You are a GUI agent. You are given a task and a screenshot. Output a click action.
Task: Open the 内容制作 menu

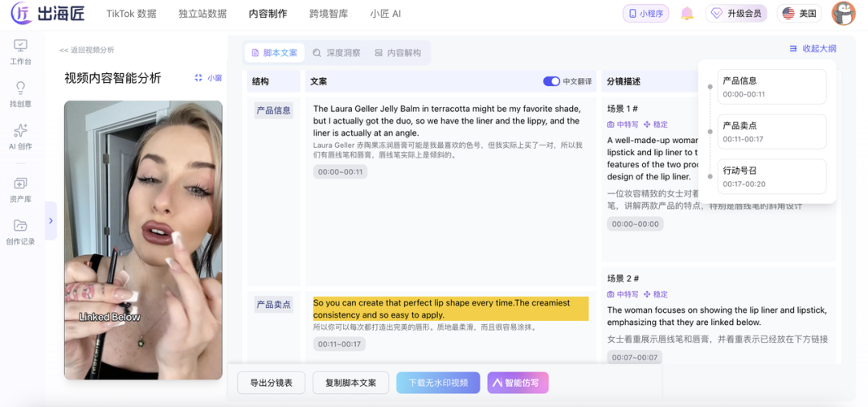[268, 14]
